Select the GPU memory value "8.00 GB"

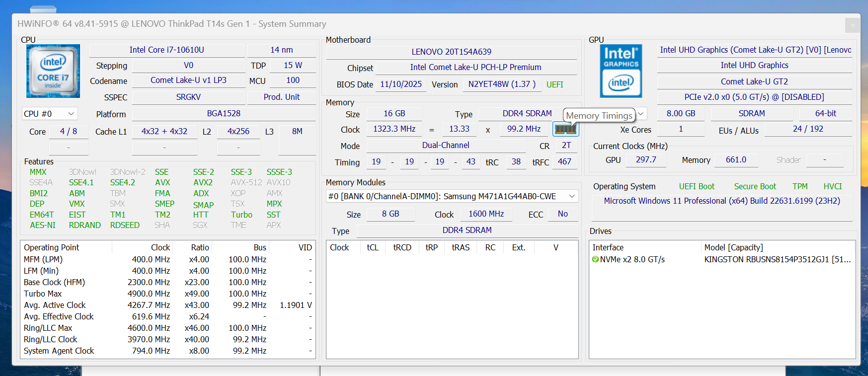click(681, 113)
